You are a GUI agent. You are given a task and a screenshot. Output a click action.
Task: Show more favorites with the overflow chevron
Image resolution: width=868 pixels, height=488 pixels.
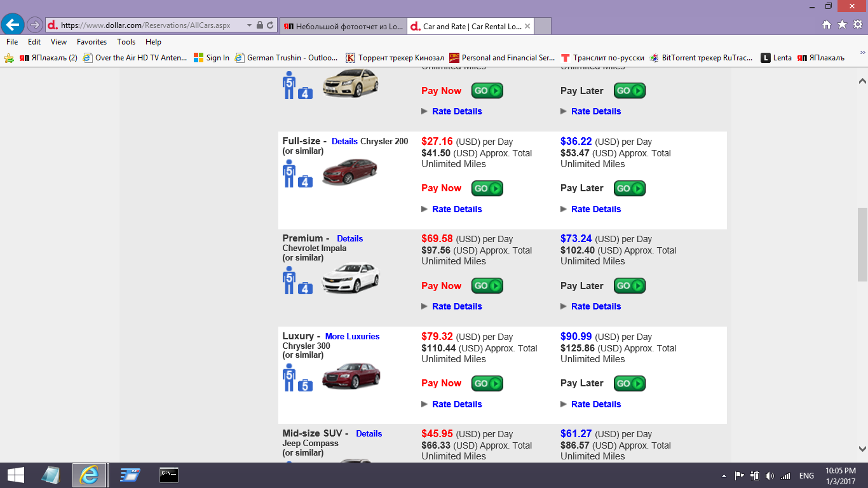tap(862, 53)
